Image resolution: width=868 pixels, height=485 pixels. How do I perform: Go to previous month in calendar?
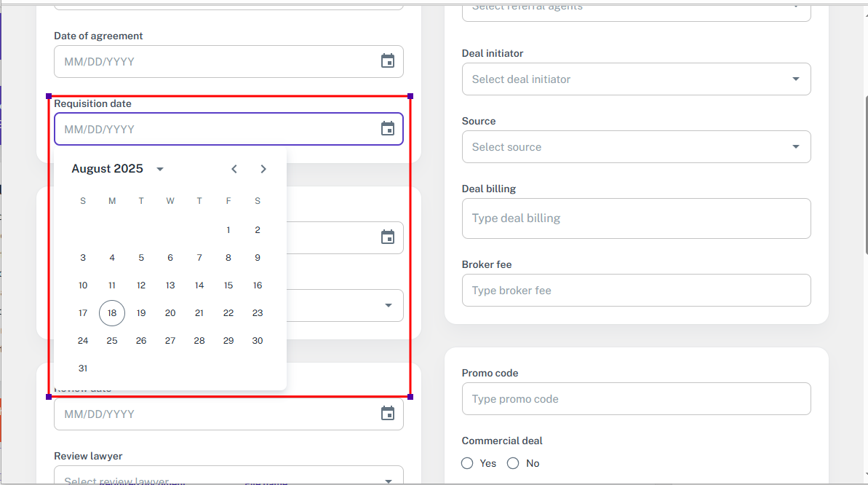pos(234,169)
